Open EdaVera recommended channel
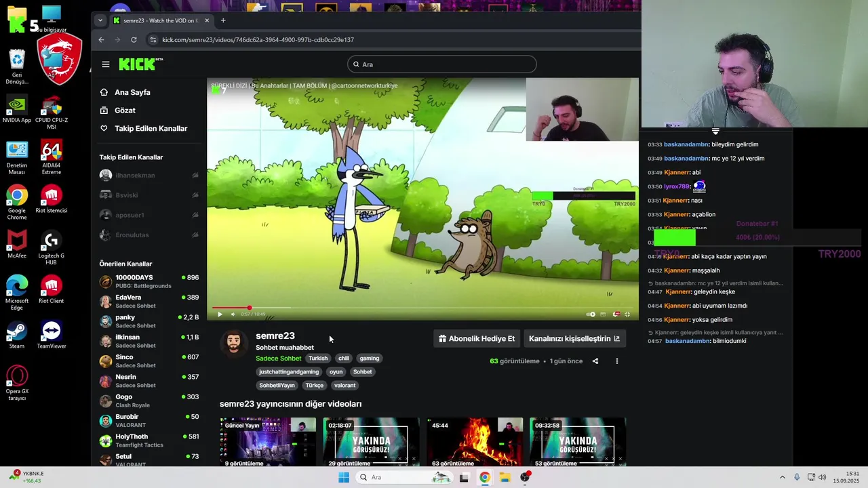This screenshot has height=488, width=868. (x=149, y=301)
